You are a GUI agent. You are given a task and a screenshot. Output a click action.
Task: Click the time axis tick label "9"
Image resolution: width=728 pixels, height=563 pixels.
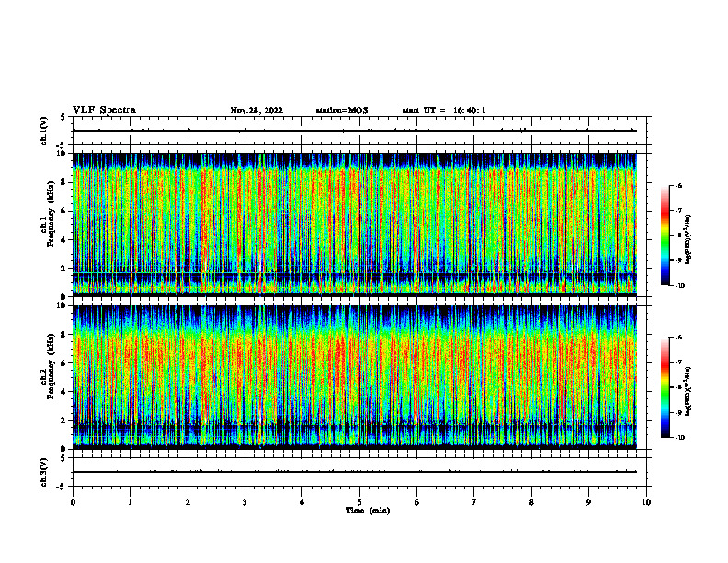point(588,502)
